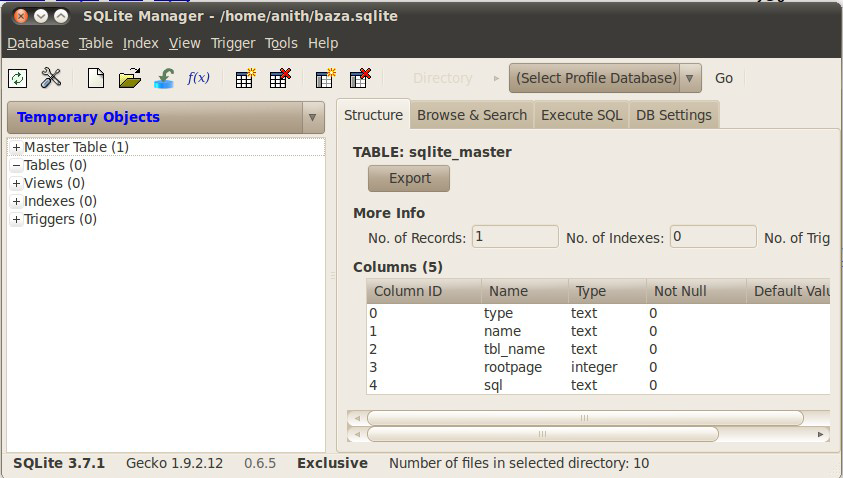Click 'Gecko 1.9.2.12' in status bar
Image resolution: width=843 pixels, height=478 pixels.
coord(174,463)
